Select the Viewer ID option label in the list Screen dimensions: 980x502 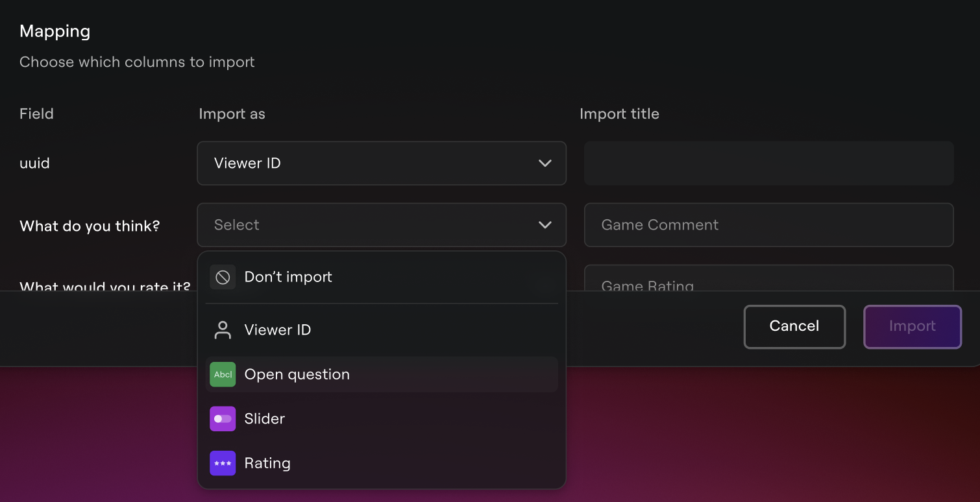click(x=278, y=330)
